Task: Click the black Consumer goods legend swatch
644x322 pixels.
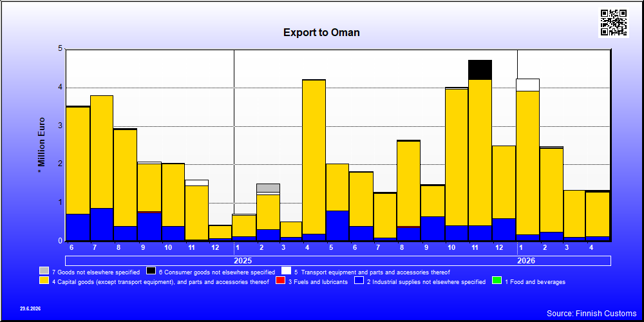Action: tap(151, 271)
